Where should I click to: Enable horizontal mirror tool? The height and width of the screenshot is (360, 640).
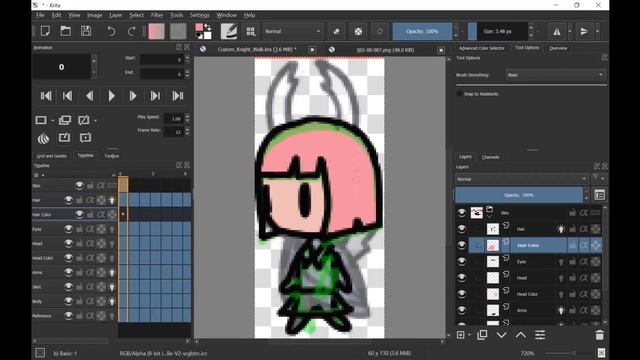point(556,31)
